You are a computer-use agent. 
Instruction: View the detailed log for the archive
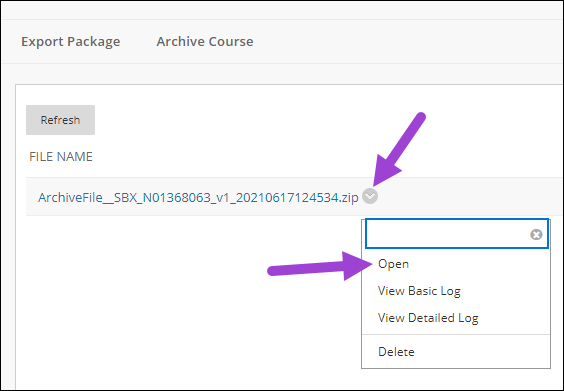(x=428, y=318)
